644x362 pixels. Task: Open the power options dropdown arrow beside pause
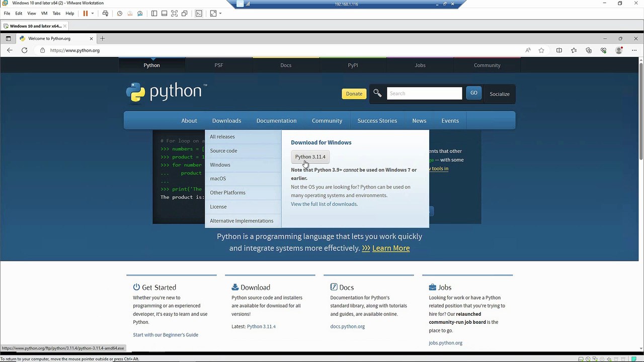click(93, 14)
